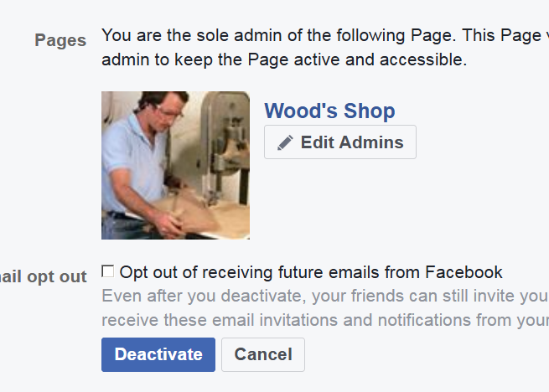549x392 pixels.
Task: Open the Wood's Shop page link
Action: tap(329, 111)
